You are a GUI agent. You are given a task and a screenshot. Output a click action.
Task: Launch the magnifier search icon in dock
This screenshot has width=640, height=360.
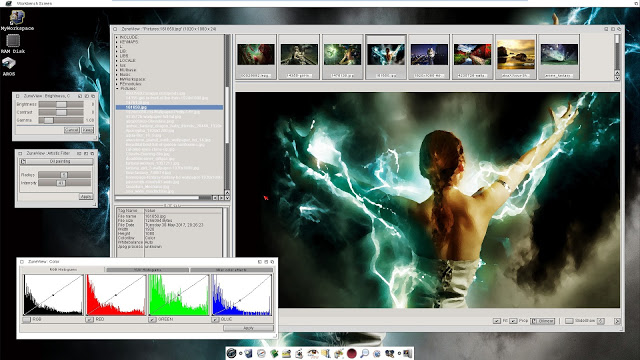pos(364,353)
